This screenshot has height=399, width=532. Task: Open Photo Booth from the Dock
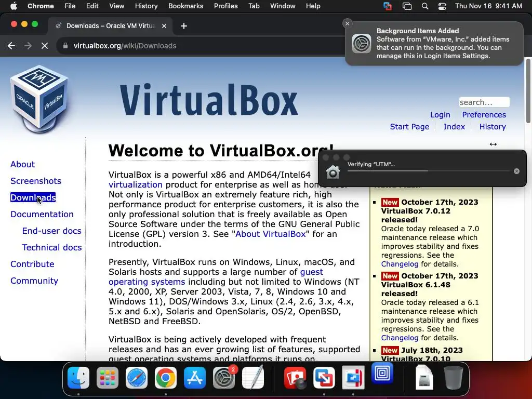point(295,378)
